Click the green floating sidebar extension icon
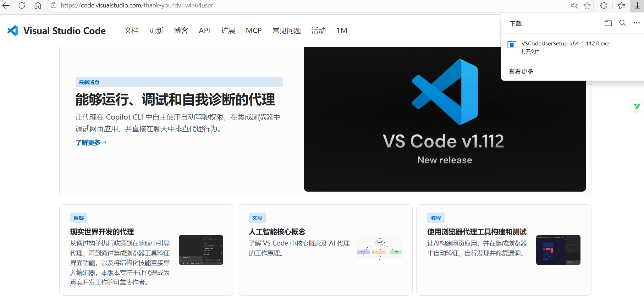644x308 pixels. pyautogui.click(x=637, y=106)
